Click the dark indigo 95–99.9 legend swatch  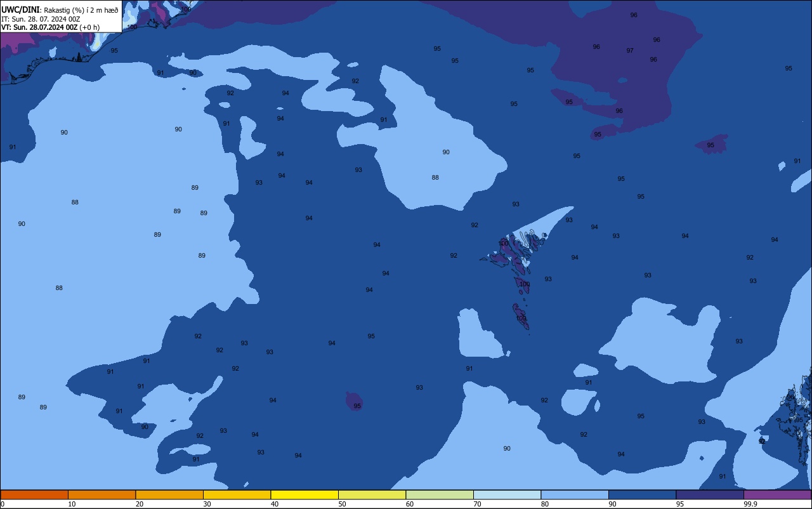point(710,494)
